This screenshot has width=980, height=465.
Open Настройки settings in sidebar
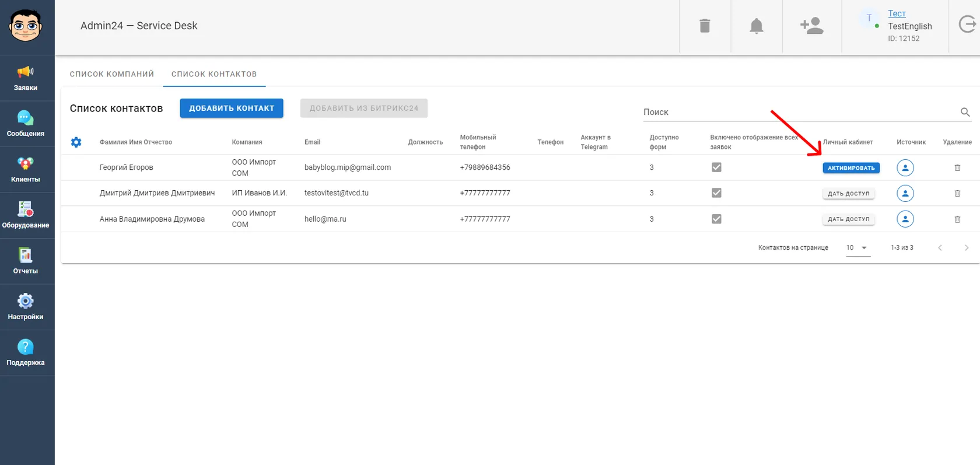26,307
